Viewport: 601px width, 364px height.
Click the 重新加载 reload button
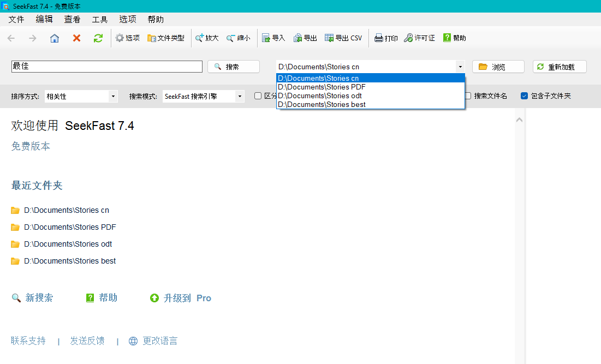pos(560,67)
